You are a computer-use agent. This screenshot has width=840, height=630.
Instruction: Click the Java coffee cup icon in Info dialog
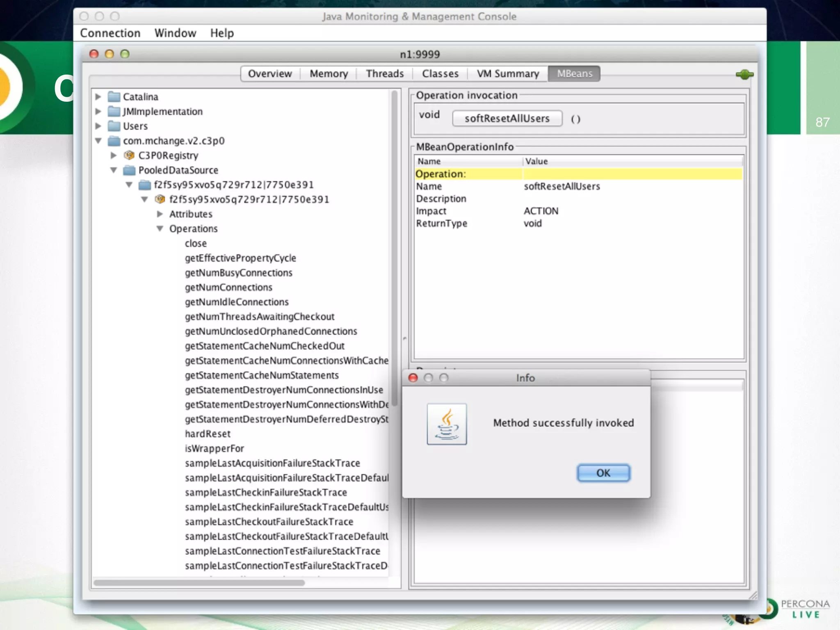click(447, 424)
